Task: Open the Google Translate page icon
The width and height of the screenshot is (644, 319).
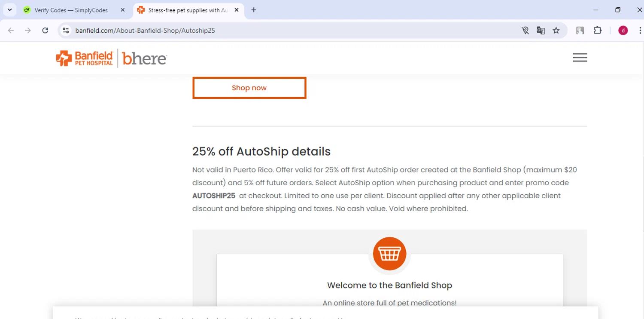Action: 541,31
